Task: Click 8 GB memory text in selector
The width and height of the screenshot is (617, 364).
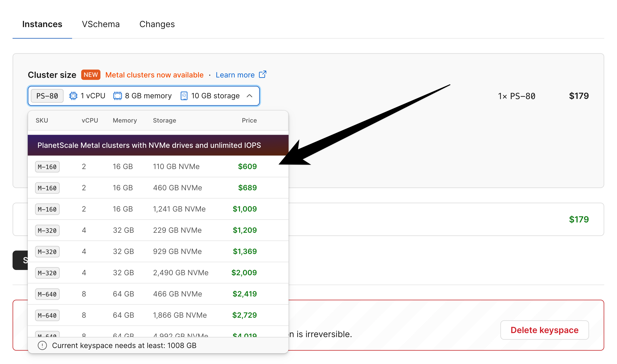Action: 148,96
